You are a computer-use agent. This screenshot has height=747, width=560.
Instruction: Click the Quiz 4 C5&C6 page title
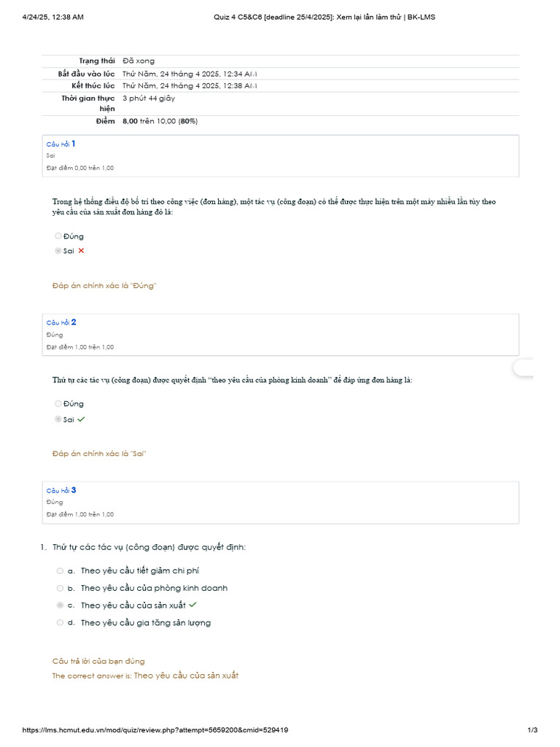pos(279,17)
